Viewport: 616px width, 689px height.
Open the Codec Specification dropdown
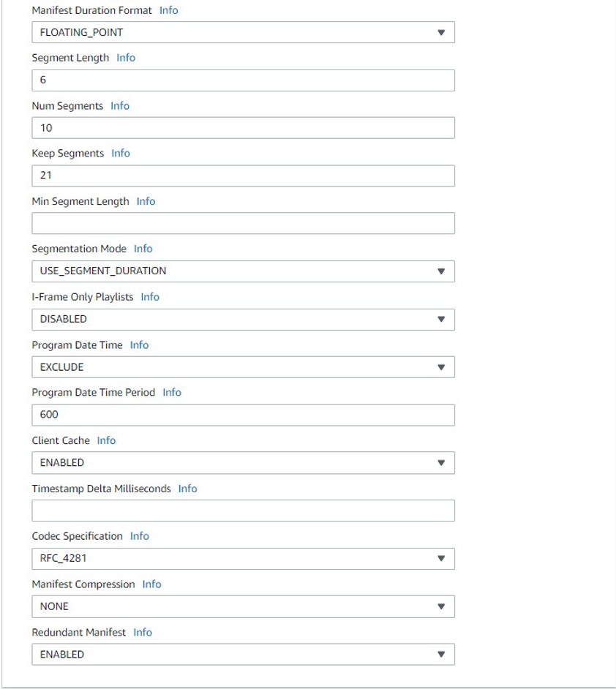click(243, 558)
